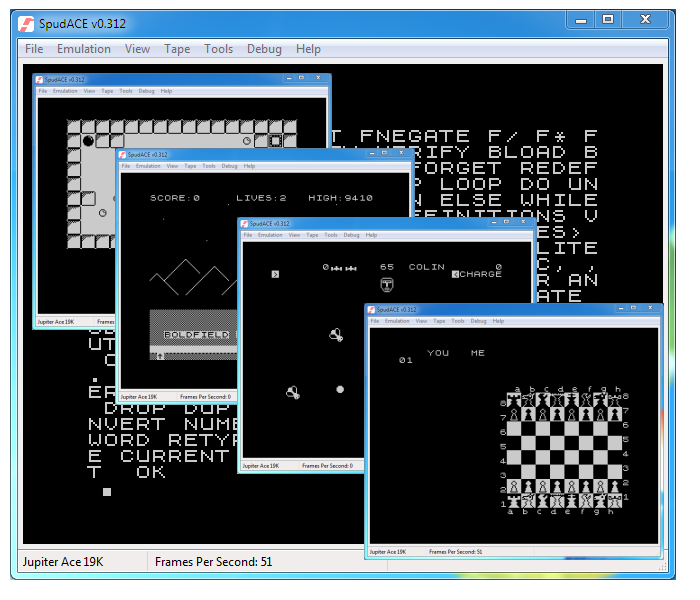Screen dimensions: 700x600
Task: Click the FNEGATE word in the background Forth listing
Action: pos(414,136)
